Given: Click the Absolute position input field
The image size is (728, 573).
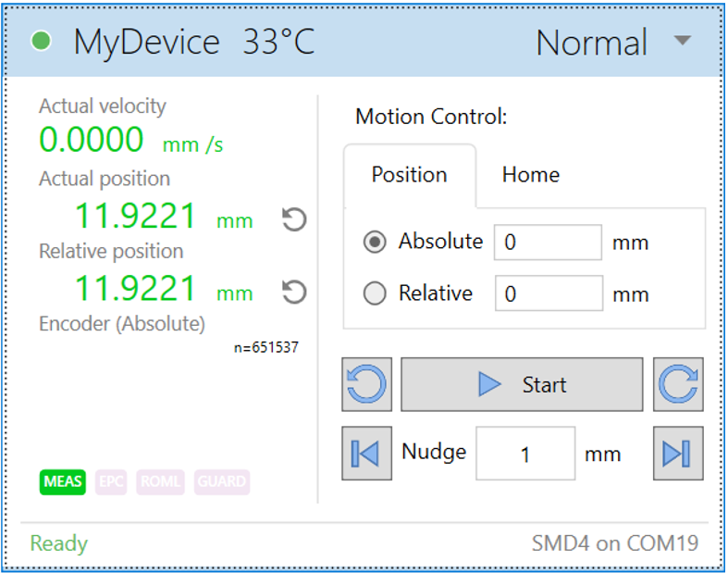Looking at the screenshot, I should [x=548, y=243].
